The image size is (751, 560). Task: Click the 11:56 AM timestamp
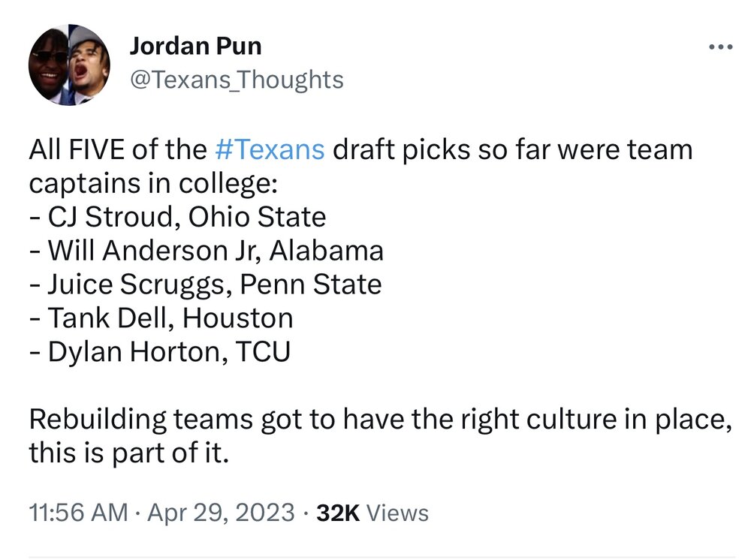click(x=78, y=513)
